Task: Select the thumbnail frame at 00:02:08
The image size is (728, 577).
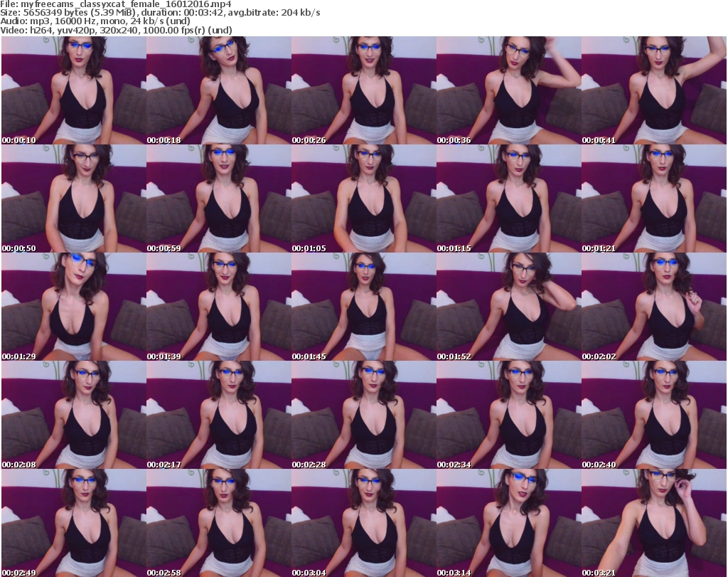Action: (74, 415)
